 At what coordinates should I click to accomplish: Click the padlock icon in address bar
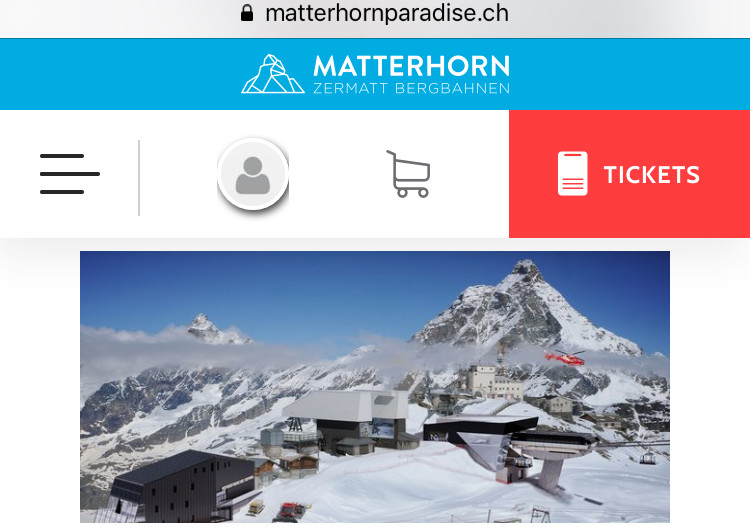(x=247, y=13)
